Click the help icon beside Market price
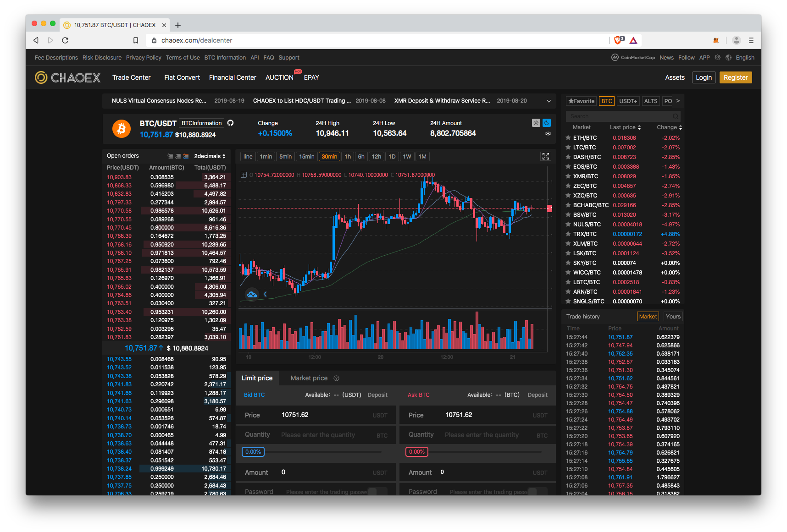Screen dimensions: 787x532 (x=336, y=378)
